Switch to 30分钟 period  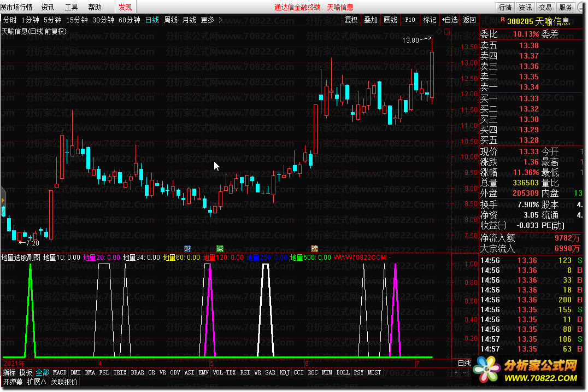(103, 20)
